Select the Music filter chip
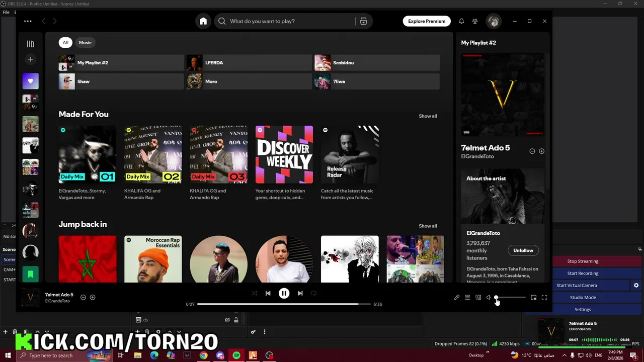This screenshot has width=644, height=362. 85,43
